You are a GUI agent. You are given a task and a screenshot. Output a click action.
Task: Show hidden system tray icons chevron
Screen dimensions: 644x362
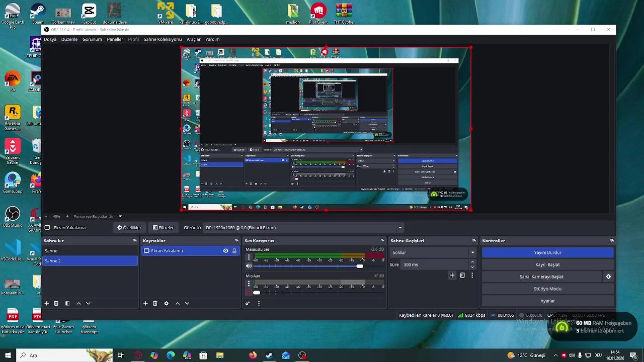[x=556, y=355]
